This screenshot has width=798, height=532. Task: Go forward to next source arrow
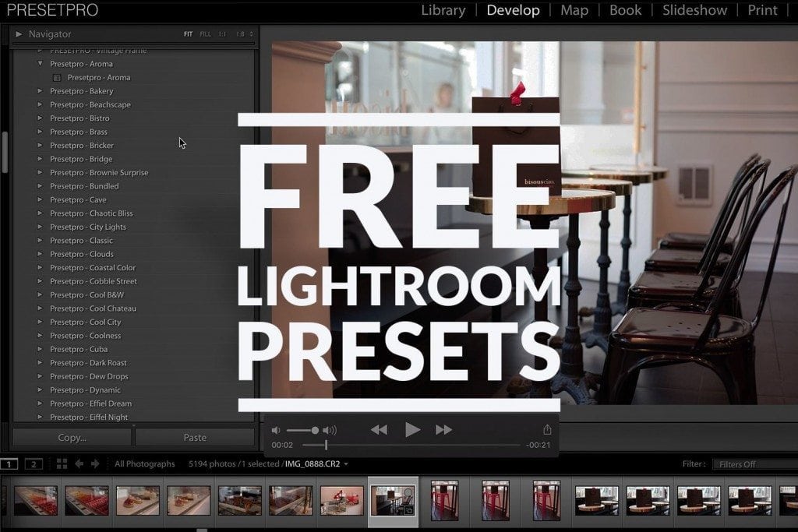pos(95,464)
